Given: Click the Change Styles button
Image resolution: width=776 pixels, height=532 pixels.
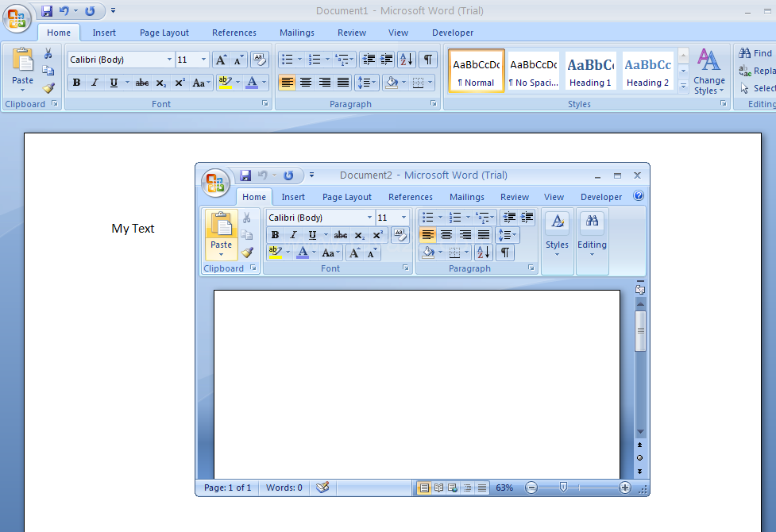Looking at the screenshot, I should click(x=708, y=71).
